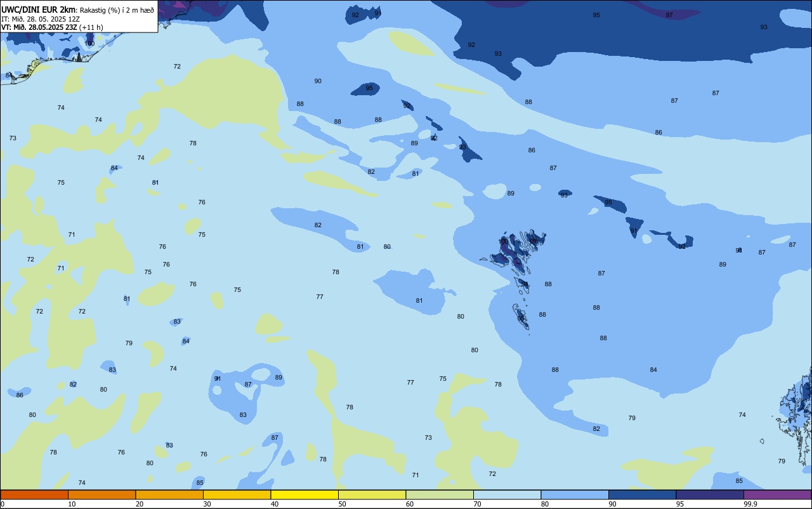
Task: Select the '100' humidity value near the coastline
Action: coord(89,43)
